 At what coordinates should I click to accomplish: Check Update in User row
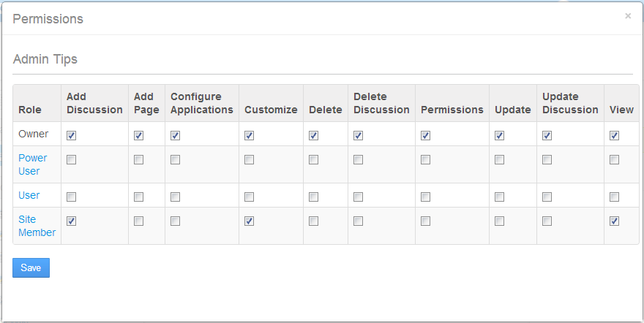[x=499, y=197]
